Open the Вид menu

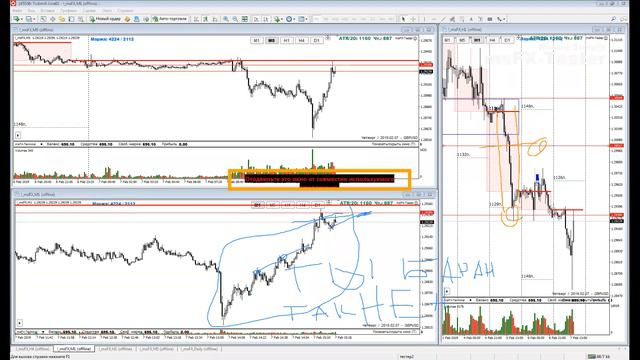31,11
